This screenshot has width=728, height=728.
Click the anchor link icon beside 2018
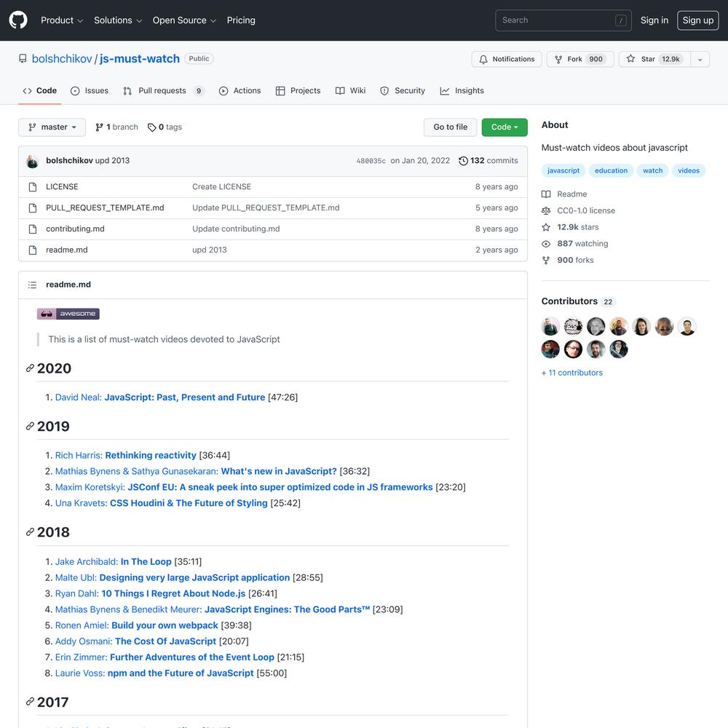tap(30, 532)
